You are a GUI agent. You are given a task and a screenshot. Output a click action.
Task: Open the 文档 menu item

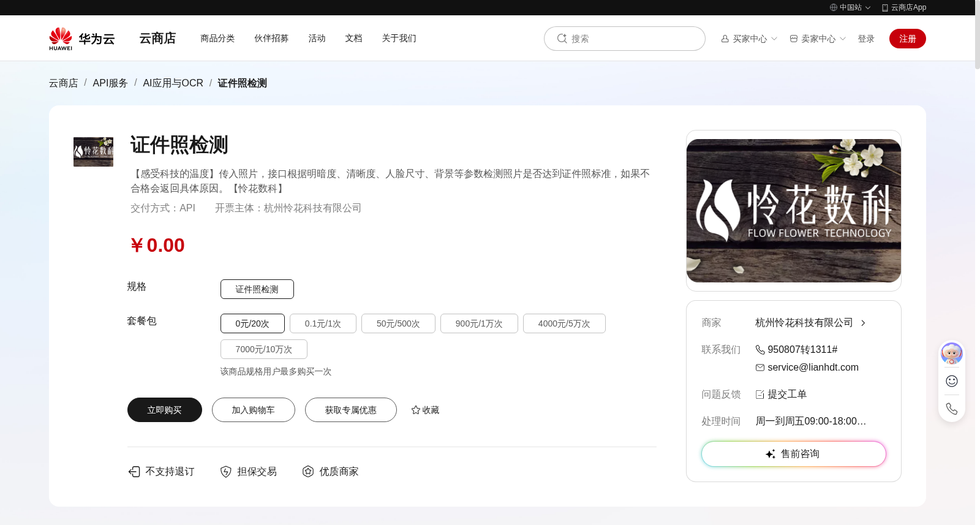pos(353,38)
